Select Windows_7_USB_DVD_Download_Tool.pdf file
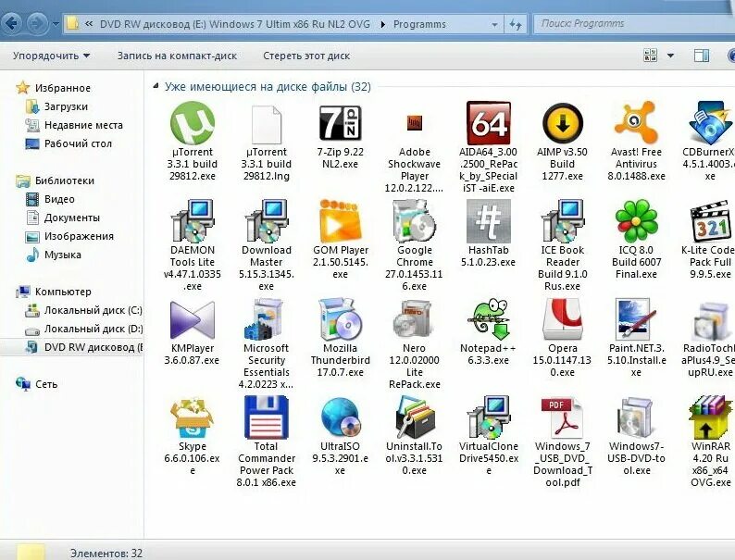Viewport: 735px width, 560px height. pyautogui.click(x=562, y=417)
